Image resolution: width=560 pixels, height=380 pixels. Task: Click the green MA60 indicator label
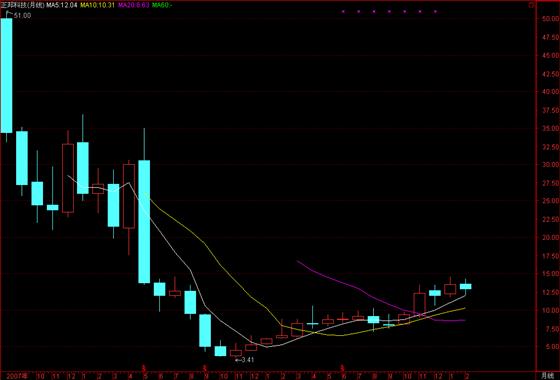162,5
